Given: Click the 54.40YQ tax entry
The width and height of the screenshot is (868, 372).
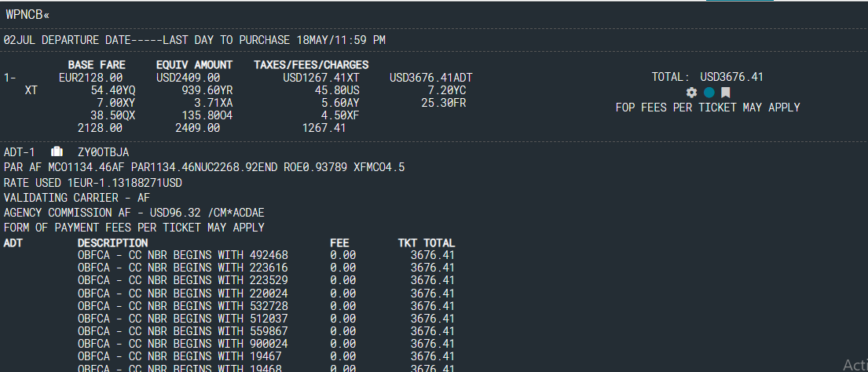Looking at the screenshot, I should (113, 90).
